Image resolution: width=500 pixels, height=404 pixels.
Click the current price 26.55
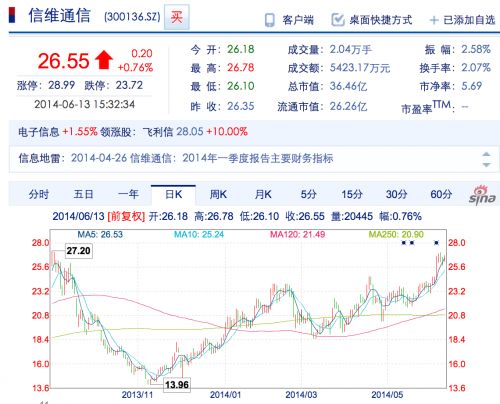point(63,61)
